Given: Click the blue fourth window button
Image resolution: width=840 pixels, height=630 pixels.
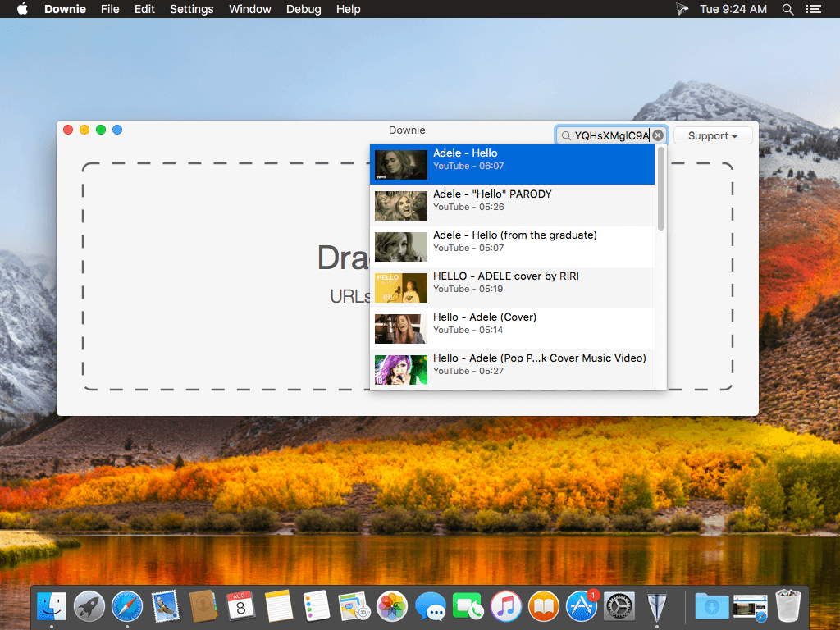Looking at the screenshot, I should pos(117,130).
